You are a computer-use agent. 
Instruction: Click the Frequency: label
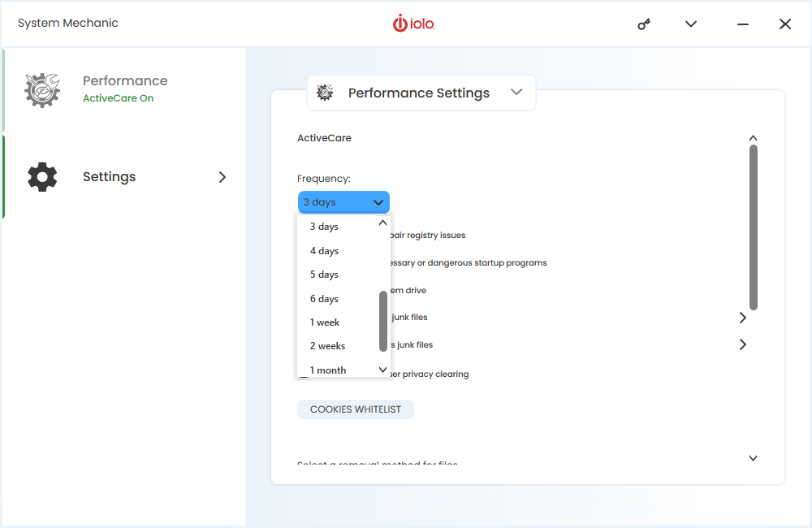coord(324,179)
